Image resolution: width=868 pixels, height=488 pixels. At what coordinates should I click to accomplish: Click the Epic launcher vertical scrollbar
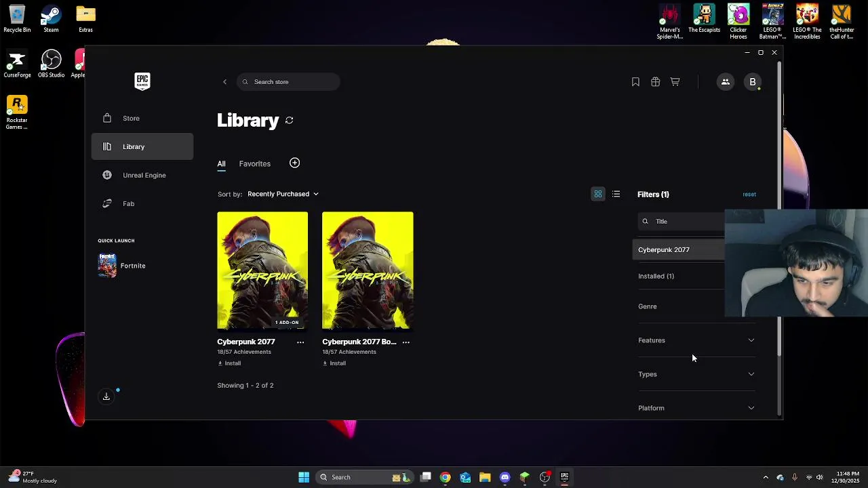click(779, 209)
